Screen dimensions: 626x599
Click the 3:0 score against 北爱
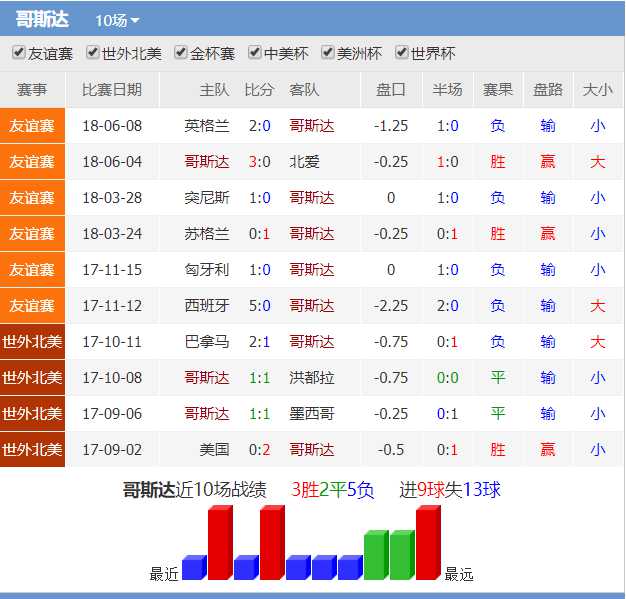tap(259, 162)
